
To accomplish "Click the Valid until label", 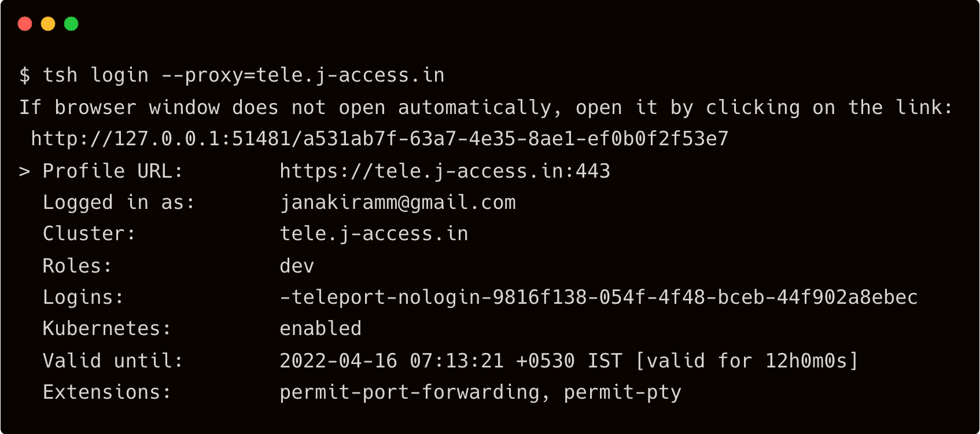I will 113,361.
